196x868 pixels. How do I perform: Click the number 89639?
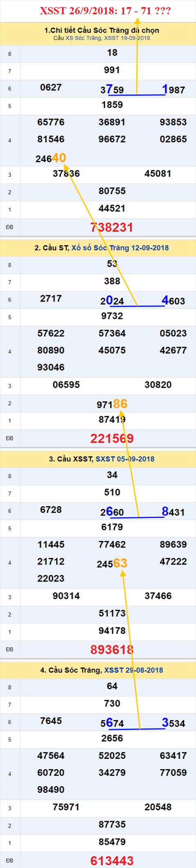(173, 544)
